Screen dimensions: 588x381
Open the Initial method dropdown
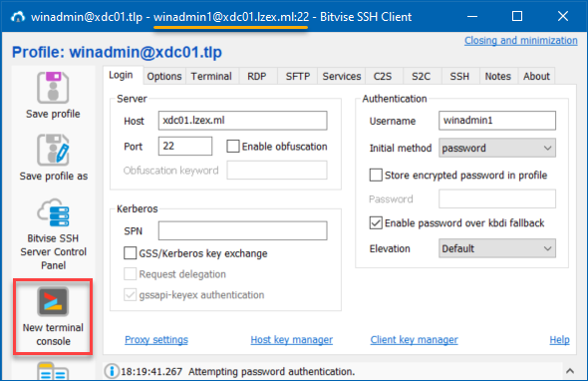coord(497,148)
